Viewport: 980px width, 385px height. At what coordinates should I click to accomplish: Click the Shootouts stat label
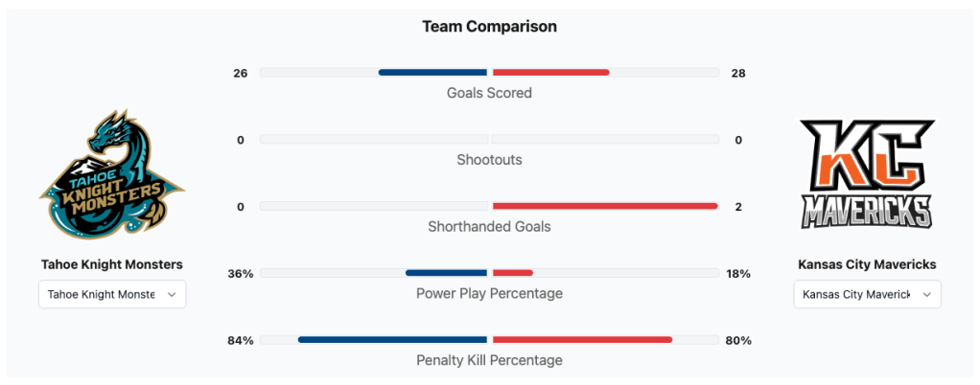tap(489, 160)
